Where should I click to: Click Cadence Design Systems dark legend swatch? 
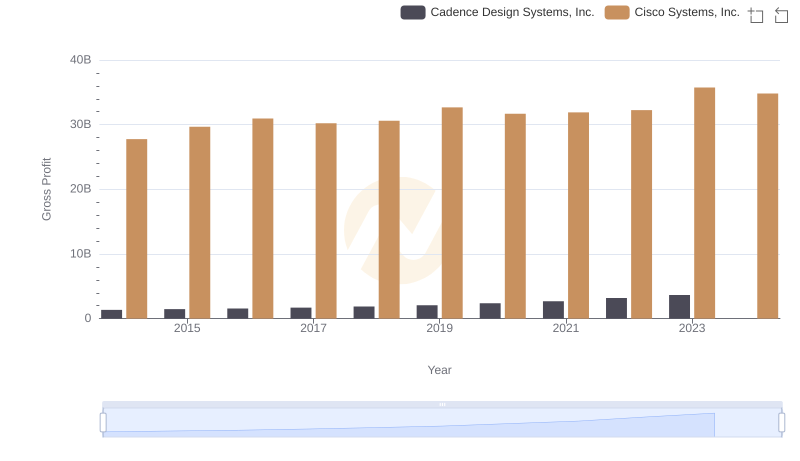(x=413, y=12)
